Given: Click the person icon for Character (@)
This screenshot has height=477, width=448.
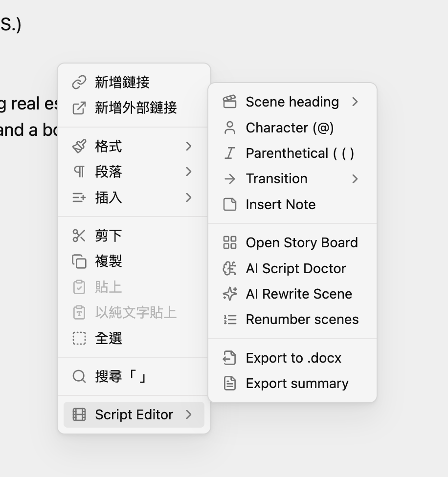Looking at the screenshot, I should click(x=230, y=128).
